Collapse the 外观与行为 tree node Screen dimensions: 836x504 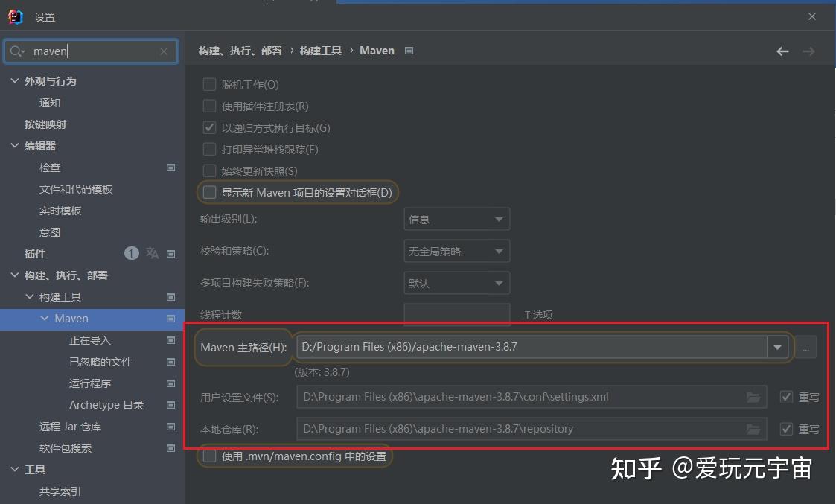click(x=15, y=80)
